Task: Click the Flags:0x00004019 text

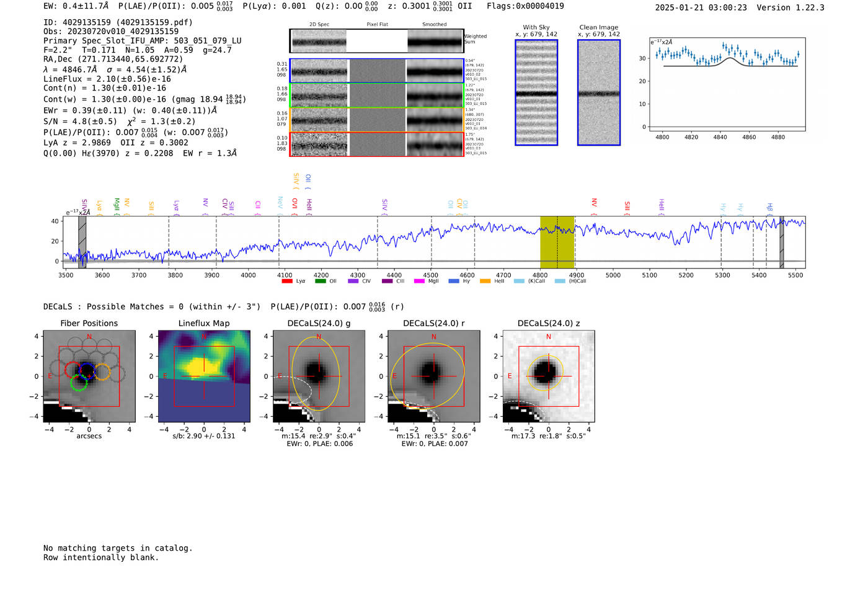Action: [525, 6]
